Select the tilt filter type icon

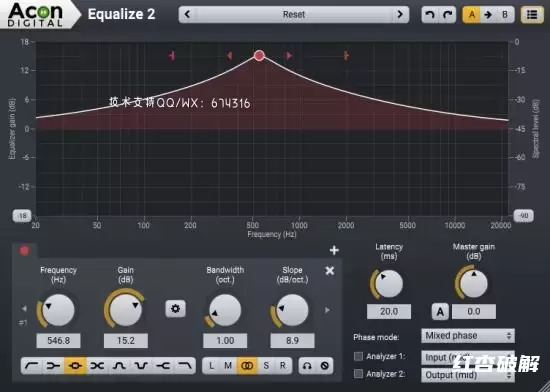(x=97, y=366)
